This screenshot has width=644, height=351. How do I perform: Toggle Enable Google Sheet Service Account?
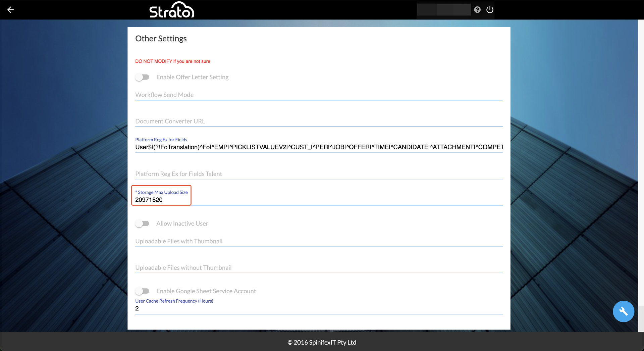point(142,291)
